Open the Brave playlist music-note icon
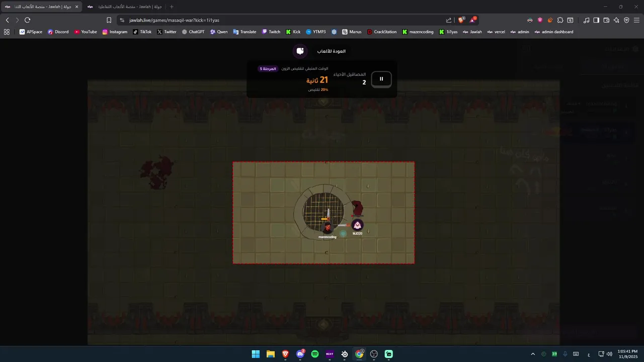The width and height of the screenshot is (644, 362). (586, 20)
